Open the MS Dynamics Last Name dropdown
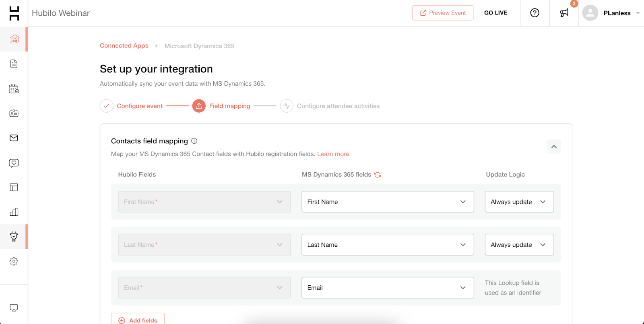This screenshot has height=324, width=644. [388, 245]
